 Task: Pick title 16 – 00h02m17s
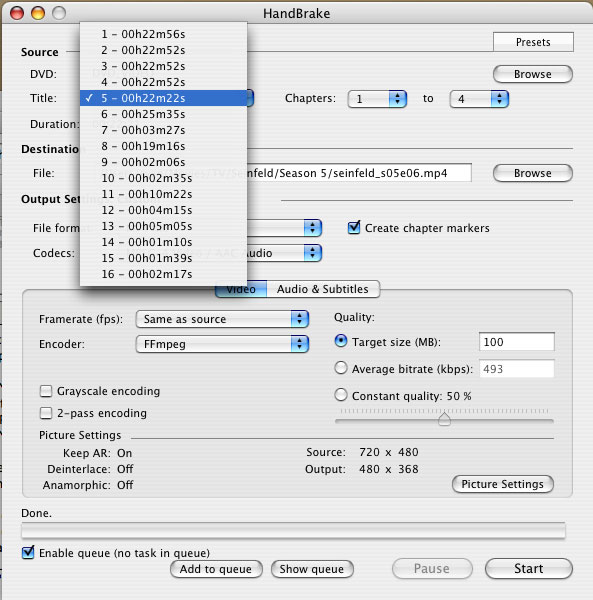click(x=163, y=274)
